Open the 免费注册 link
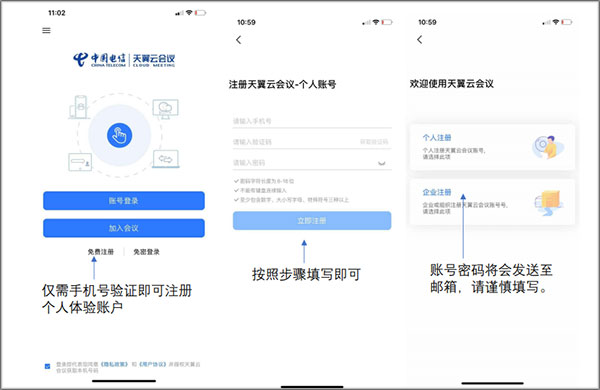Image resolution: width=600 pixels, height=390 pixels. point(101,252)
